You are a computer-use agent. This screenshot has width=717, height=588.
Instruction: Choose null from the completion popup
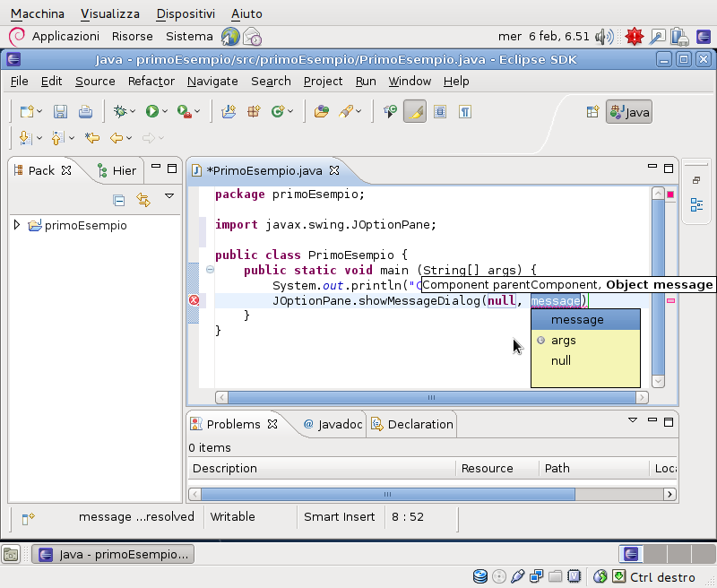pyautogui.click(x=585, y=360)
